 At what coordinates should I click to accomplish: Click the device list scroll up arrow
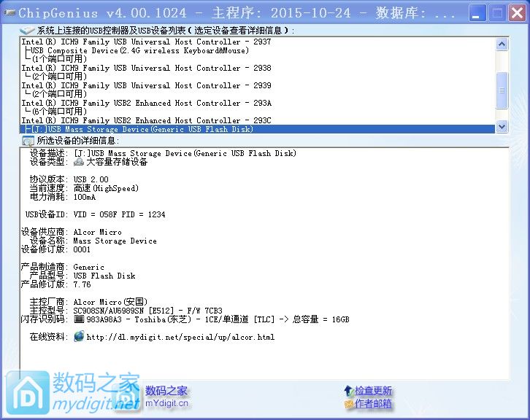pyautogui.click(x=502, y=44)
